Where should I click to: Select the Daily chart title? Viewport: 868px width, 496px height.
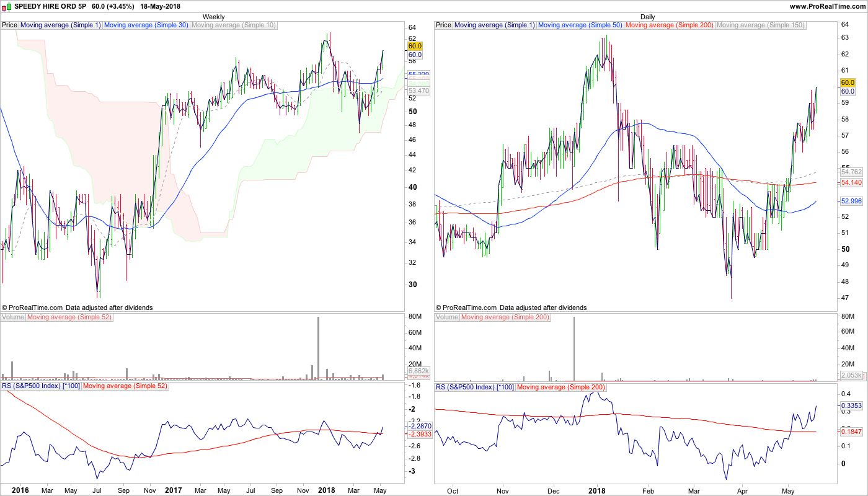click(647, 17)
